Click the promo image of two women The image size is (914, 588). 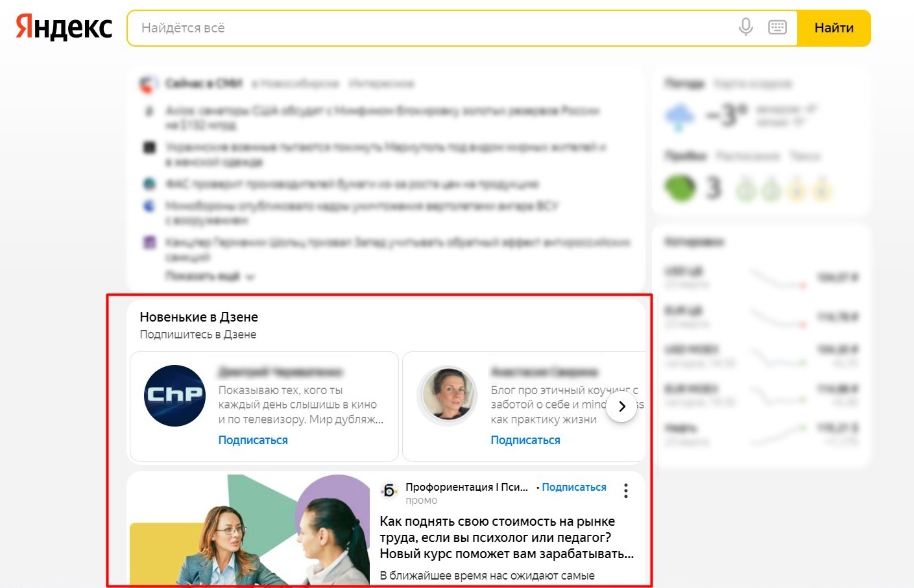pyautogui.click(x=250, y=530)
